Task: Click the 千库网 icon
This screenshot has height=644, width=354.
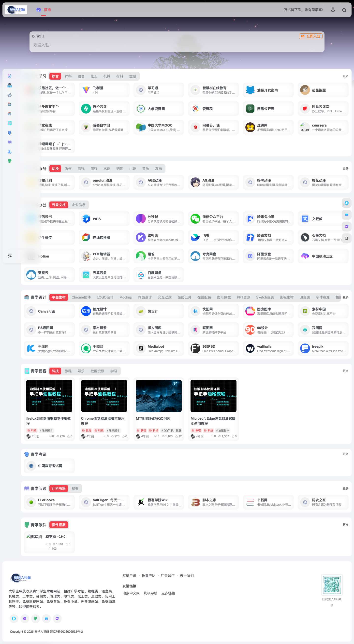Action: pos(31,348)
